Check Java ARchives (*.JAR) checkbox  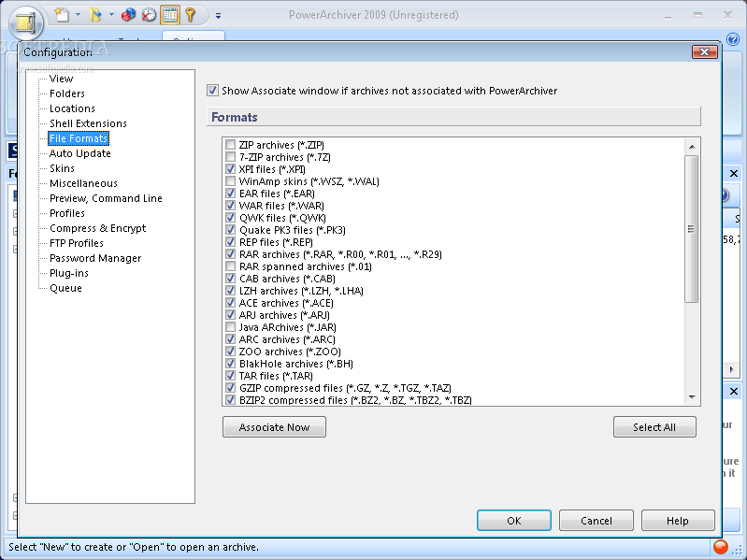click(x=231, y=326)
